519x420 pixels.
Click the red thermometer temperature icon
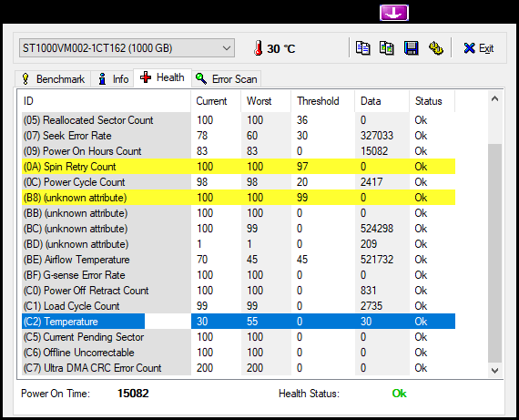tap(259, 48)
